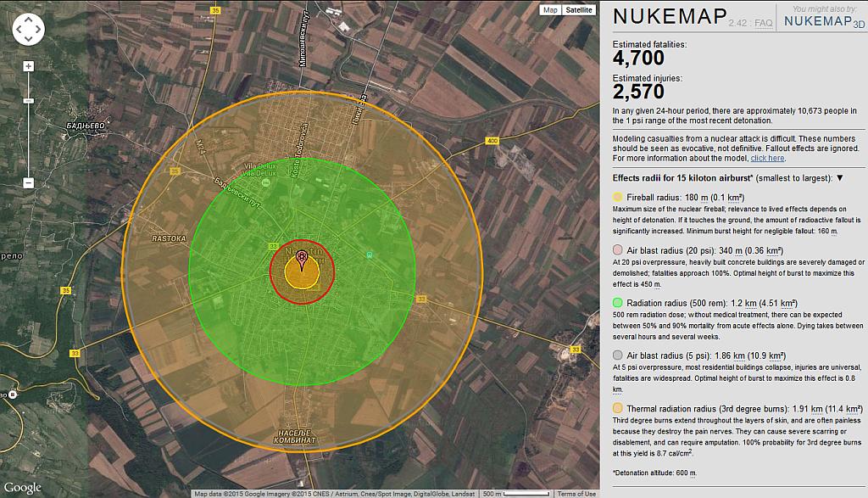Select the yellow Fireball radius icon
The image size is (868, 498).
(x=617, y=197)
